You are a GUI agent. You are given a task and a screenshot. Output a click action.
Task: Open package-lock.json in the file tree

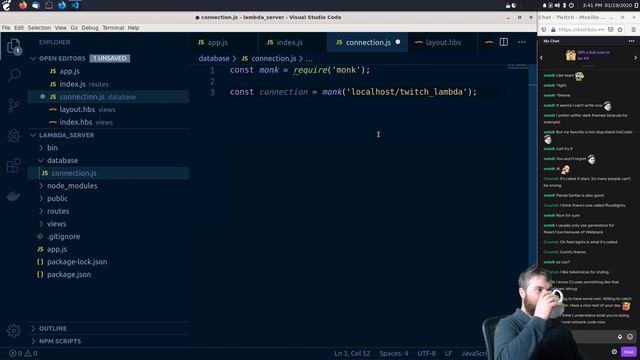108,262
